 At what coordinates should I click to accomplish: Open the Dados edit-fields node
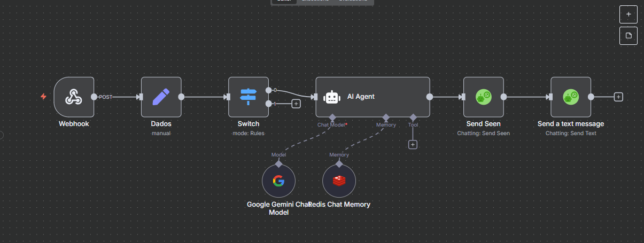(x=161, y=97)
